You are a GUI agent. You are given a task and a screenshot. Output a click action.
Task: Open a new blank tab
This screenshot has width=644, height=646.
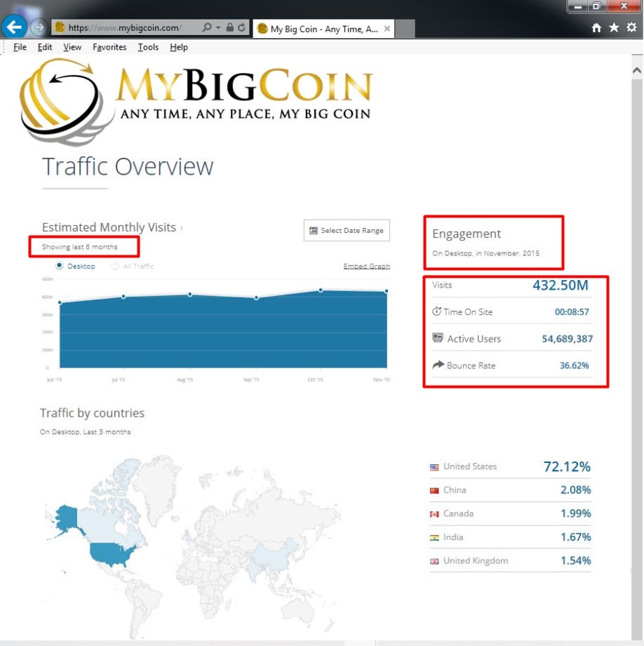tap(405, 29)
